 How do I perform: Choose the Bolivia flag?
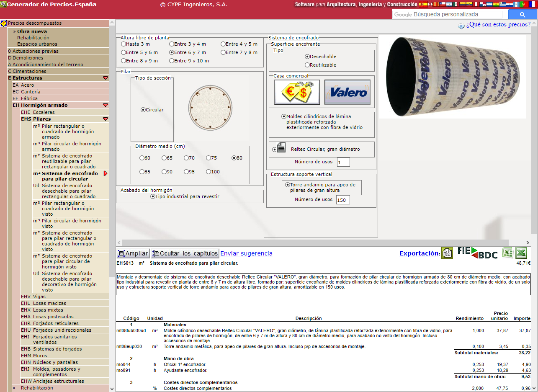click(496, 4)
